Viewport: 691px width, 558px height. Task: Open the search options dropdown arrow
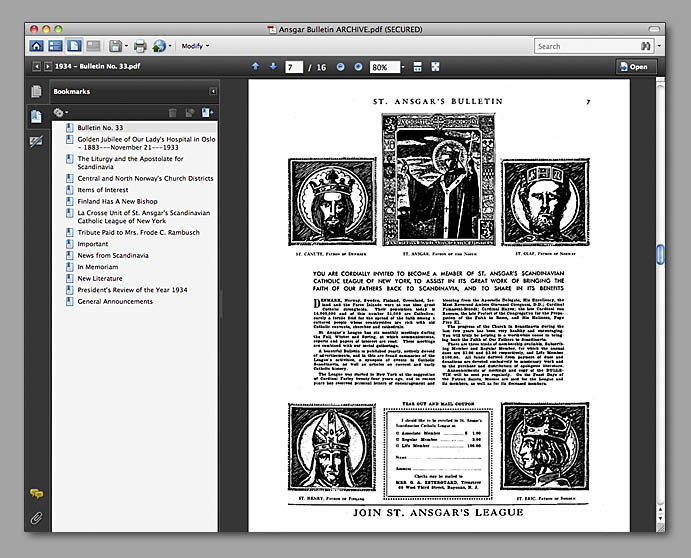point(659,46)
